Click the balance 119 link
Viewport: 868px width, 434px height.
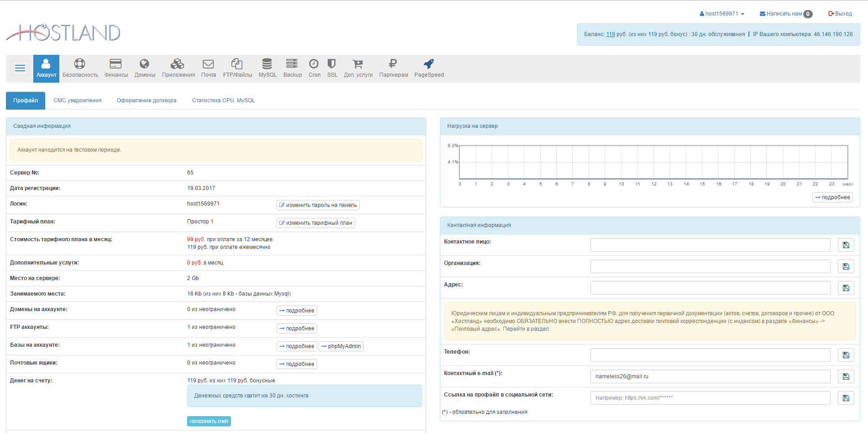(x=610, y=34)
